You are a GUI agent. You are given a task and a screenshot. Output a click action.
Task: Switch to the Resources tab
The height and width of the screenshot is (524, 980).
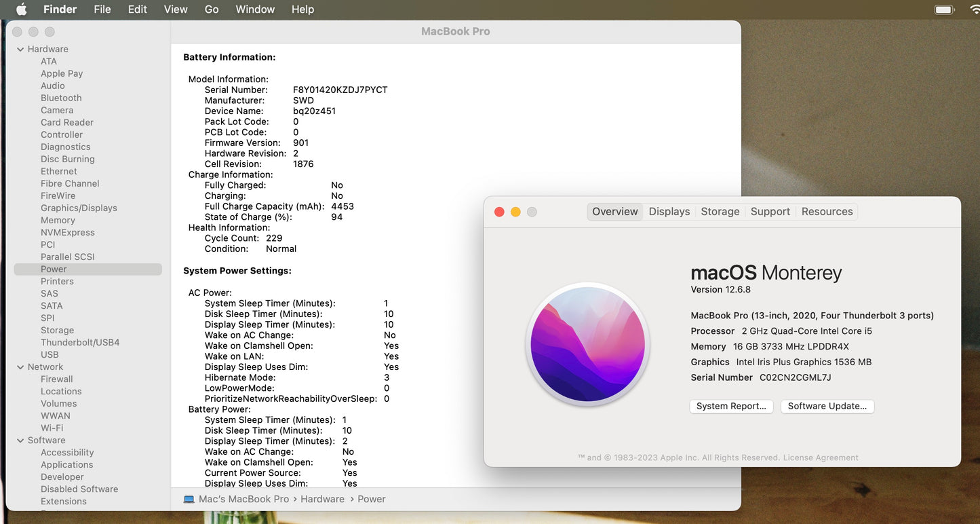(x=827, y=212)
